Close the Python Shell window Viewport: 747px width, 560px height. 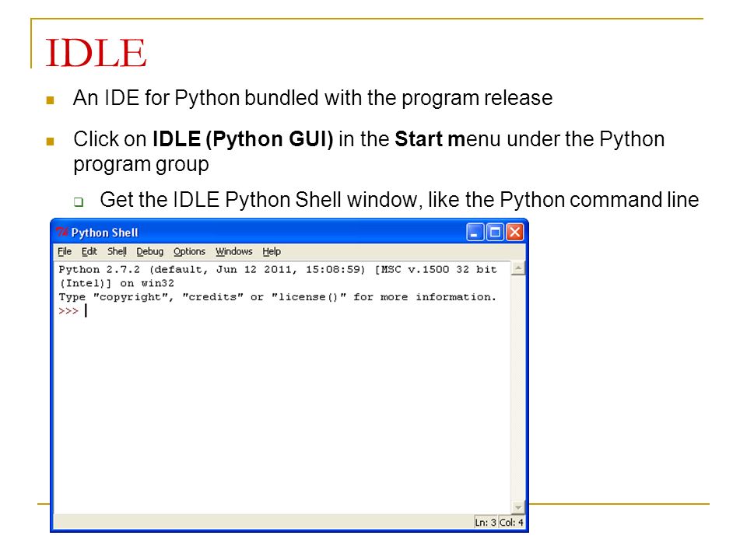515,233
